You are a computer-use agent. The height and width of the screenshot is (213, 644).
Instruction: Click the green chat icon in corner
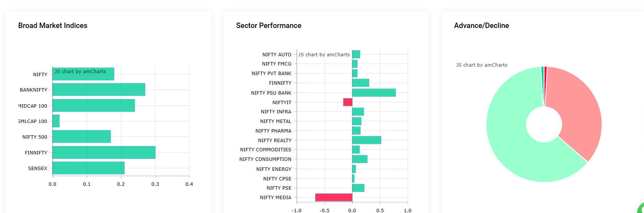(641, 209)
